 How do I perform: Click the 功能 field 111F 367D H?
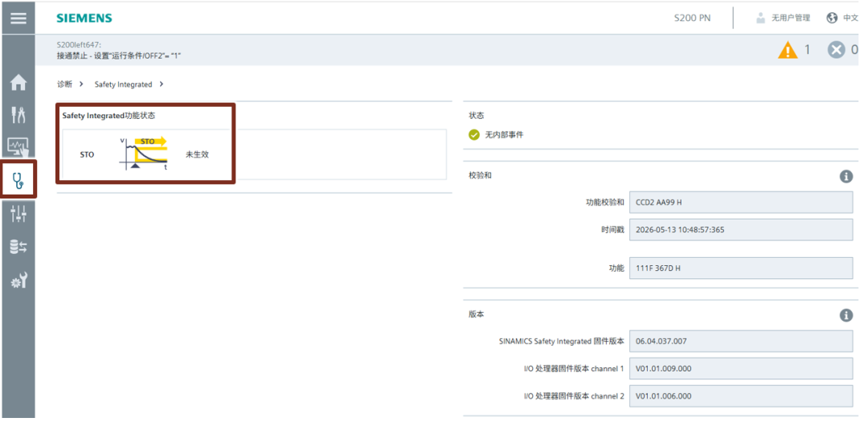pos(741,268)
